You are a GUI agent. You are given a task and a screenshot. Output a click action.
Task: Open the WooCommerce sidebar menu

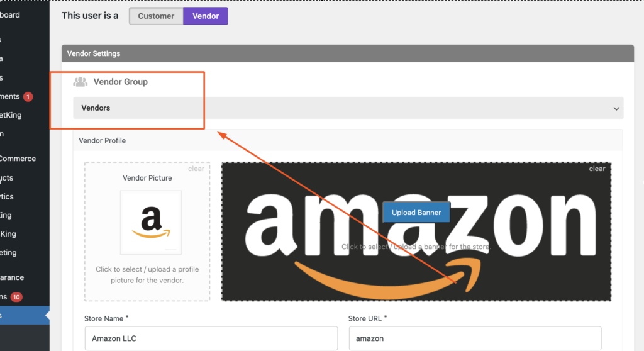click(x=18, y=159)
